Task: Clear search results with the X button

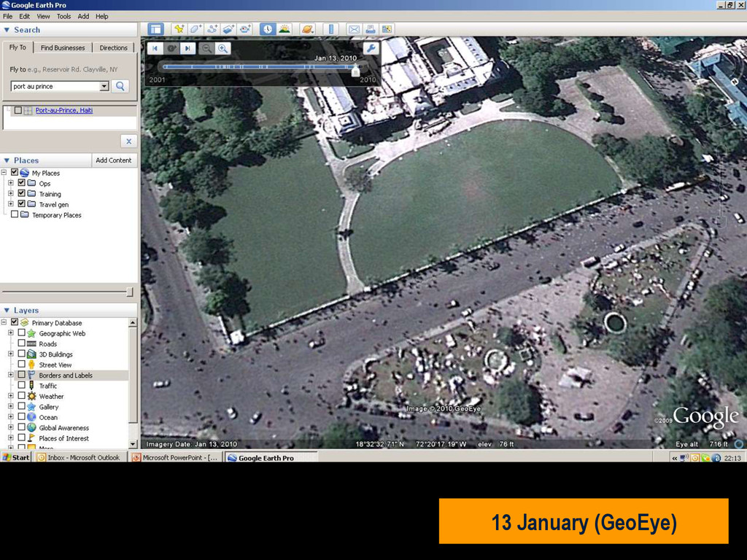Action: [128, 141]
